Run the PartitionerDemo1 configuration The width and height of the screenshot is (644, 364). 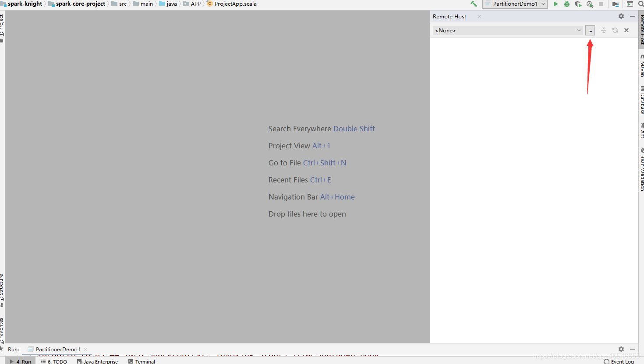tap(556, 4)
